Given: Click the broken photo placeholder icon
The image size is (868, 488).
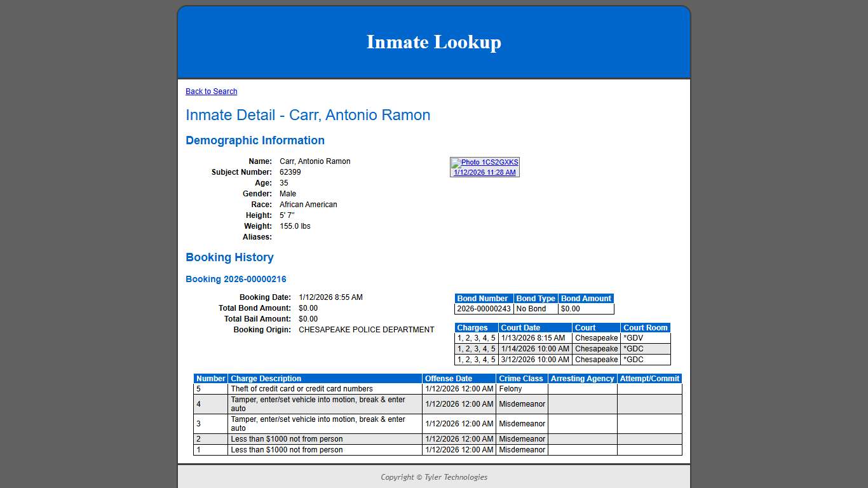Looking at the screenshot, I should (455, 162).
